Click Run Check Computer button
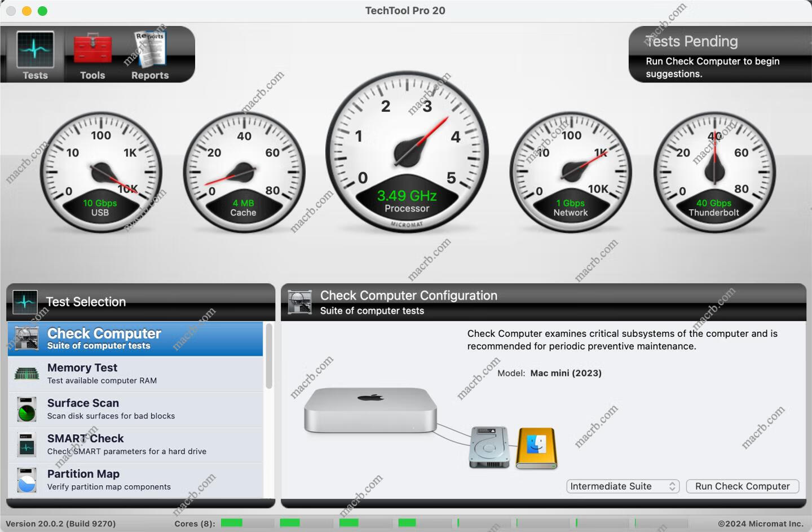This screenshot has height=532, width=812. (742, 486)
